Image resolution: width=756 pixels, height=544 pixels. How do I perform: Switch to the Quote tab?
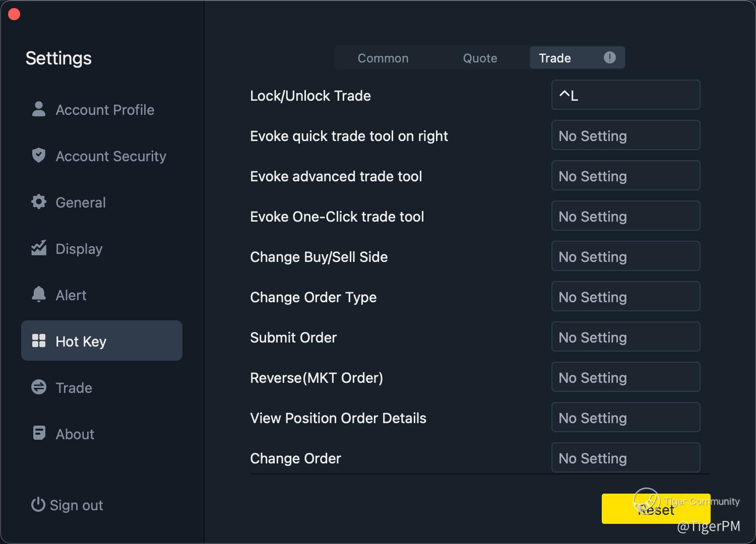[x=480, y=58]
